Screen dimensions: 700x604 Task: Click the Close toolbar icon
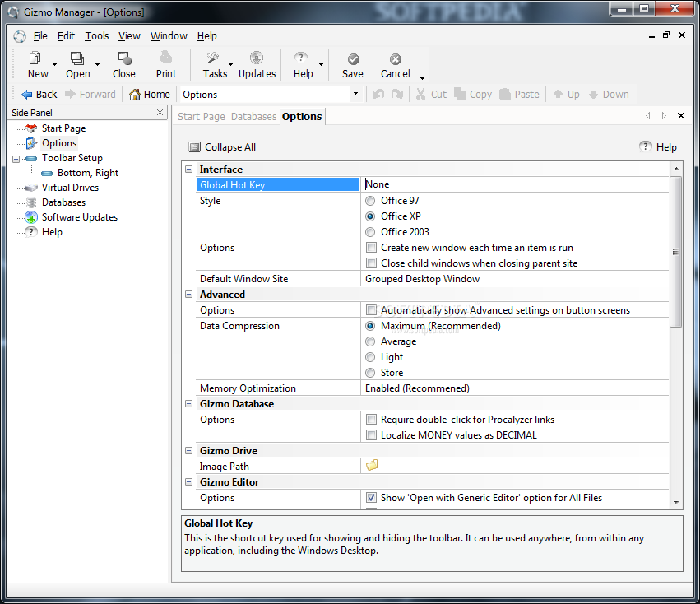(124, 58)
